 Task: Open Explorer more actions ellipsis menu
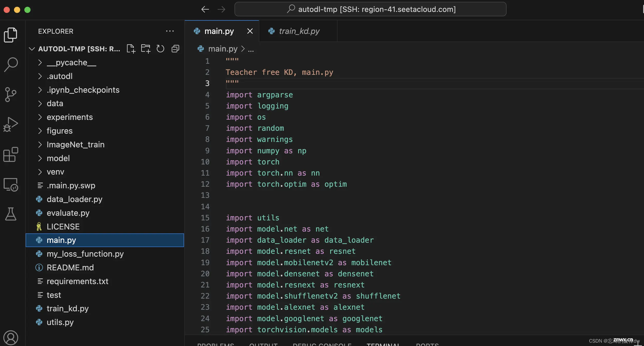tap(170, 31)
